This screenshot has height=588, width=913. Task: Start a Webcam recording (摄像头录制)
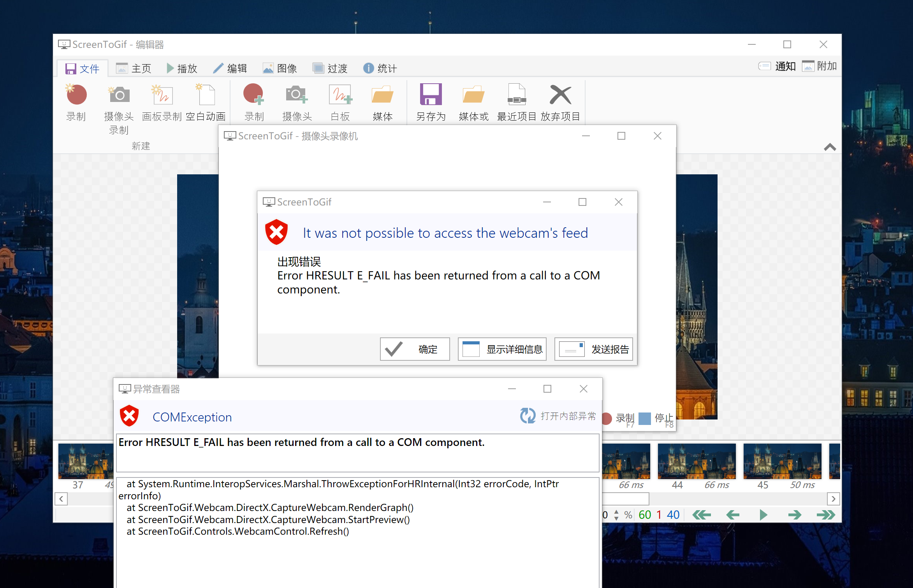pos(119,95)
